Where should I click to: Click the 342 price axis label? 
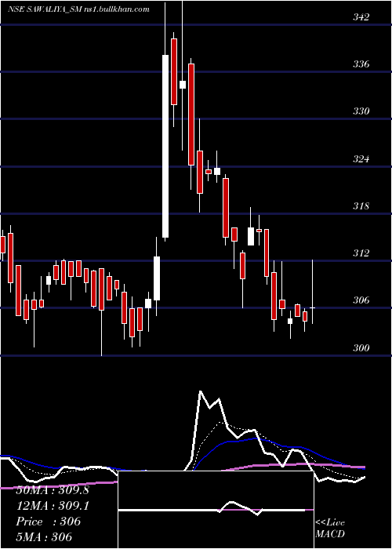(361, 16)
